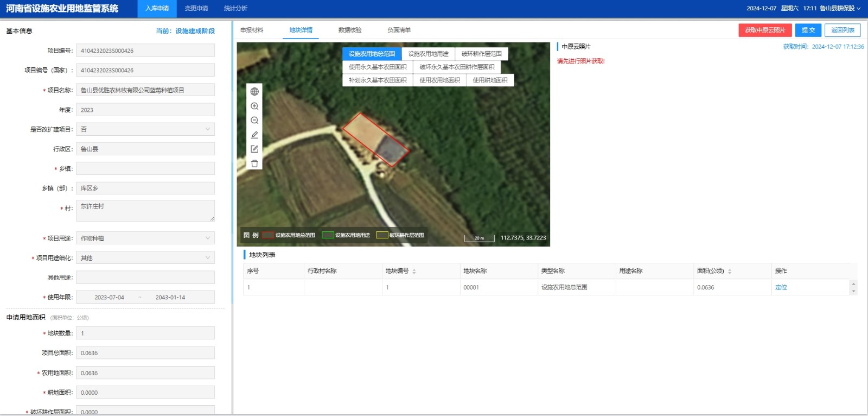Toggle 设施农用地用途 map layer
Image resolution: width=868 pixels, height=416 pixels.
428,54
